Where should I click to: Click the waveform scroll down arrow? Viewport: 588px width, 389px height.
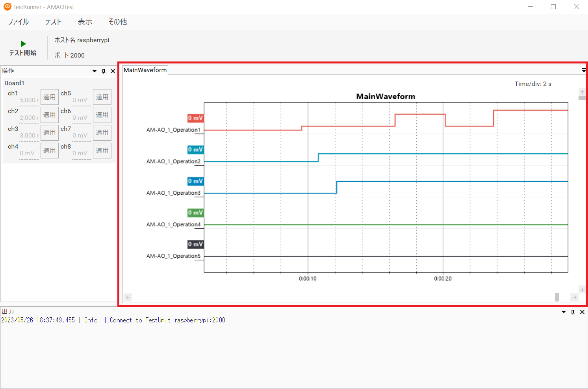(582, 289)
